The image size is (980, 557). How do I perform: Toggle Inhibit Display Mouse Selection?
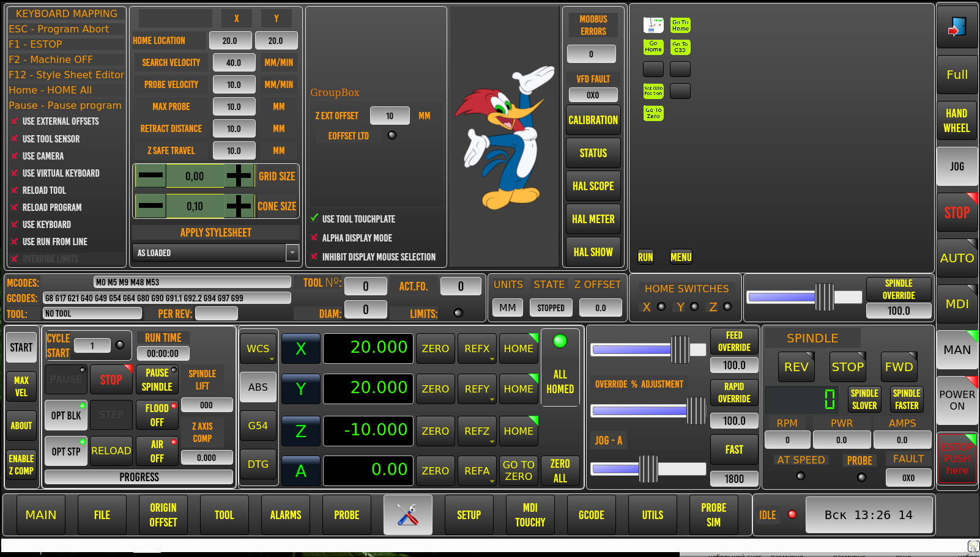point(373,257)
